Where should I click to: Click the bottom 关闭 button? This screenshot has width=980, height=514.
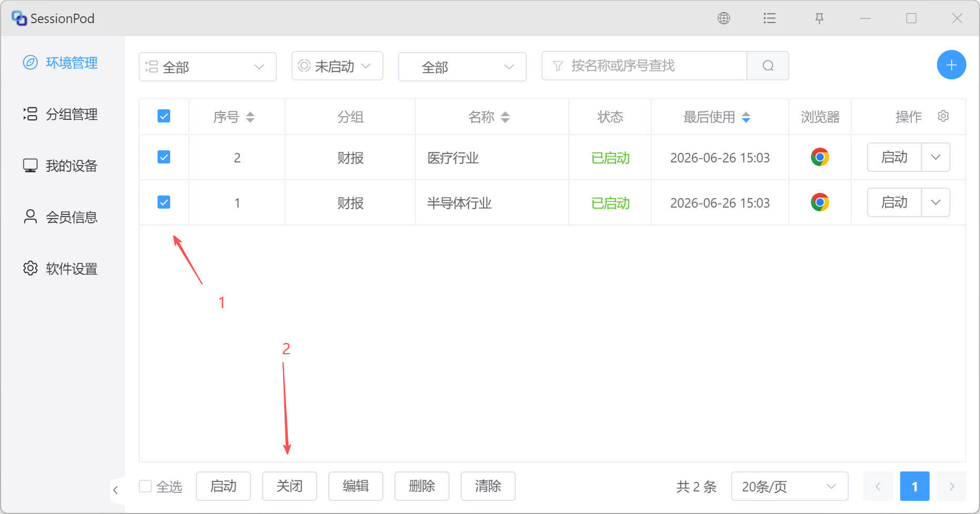pos(289,486)
